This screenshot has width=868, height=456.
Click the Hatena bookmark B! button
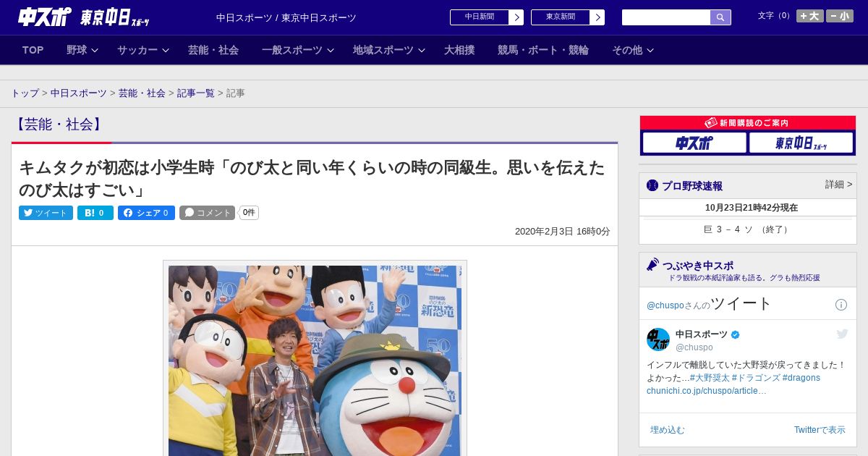click(x=95, y=213)
